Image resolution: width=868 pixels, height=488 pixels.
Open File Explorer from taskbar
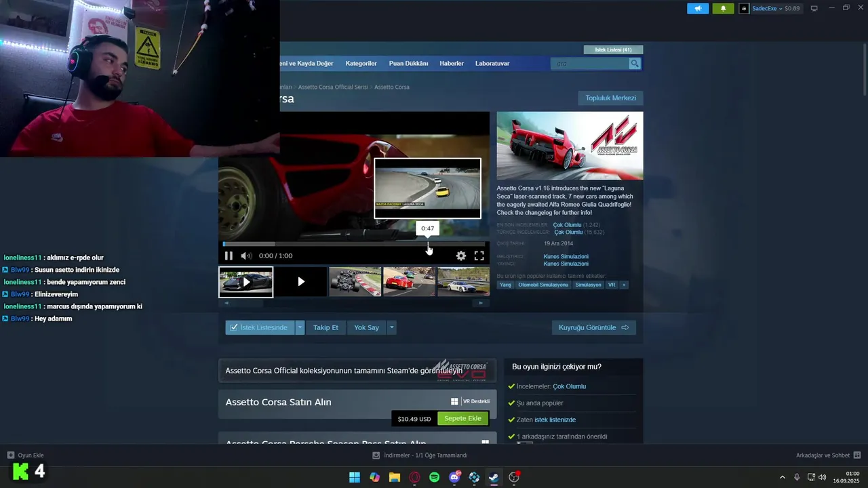(395, 477)
